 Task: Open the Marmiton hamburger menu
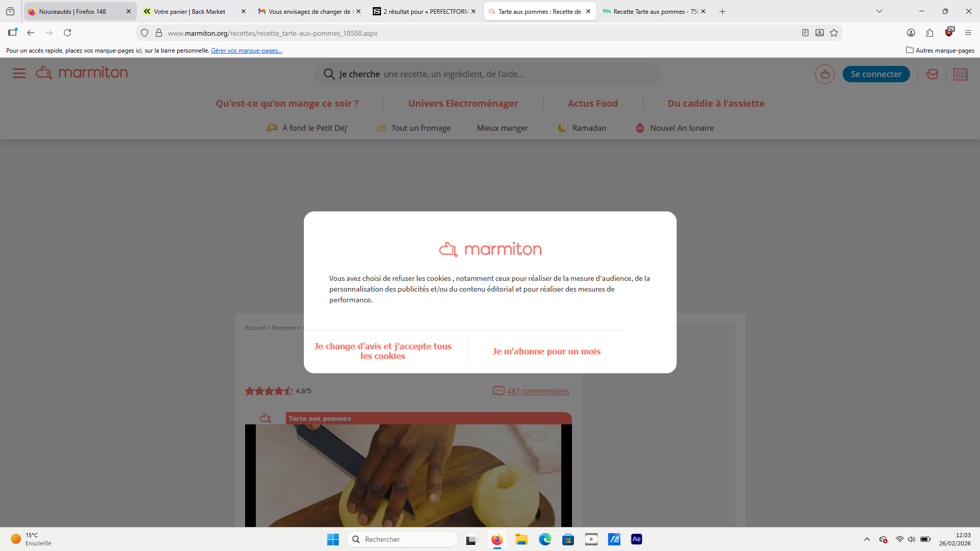coord(19,74)
